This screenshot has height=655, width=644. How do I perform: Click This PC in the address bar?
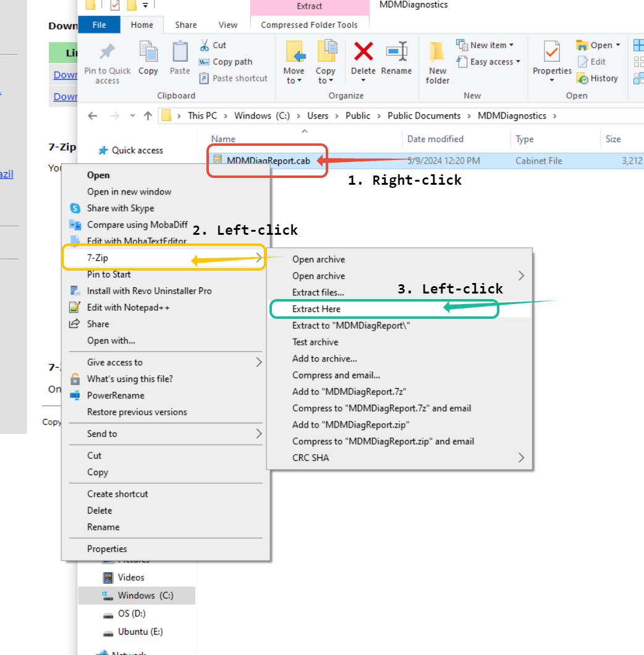coord(202,116)
